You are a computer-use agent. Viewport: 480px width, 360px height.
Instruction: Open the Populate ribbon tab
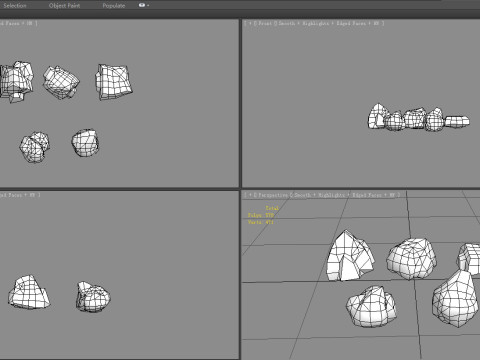coord(114,6)
